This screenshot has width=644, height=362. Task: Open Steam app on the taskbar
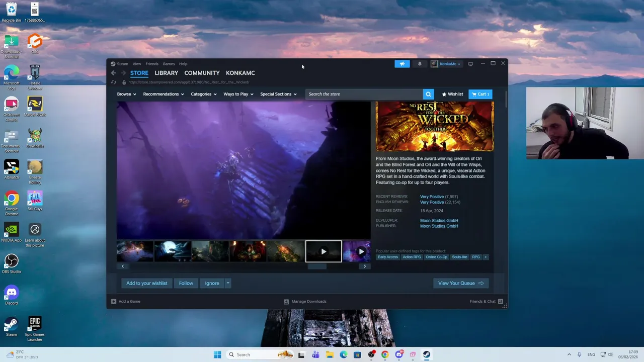[x=426, y=354]
